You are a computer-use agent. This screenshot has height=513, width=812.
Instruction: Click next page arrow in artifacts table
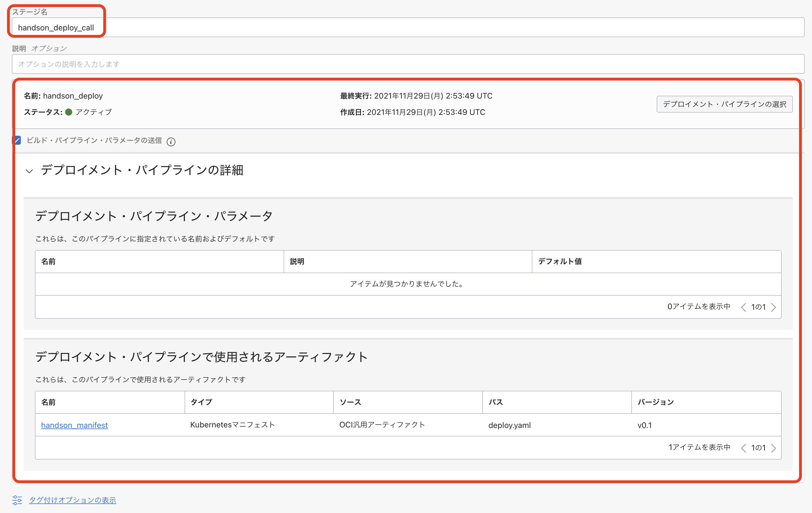[x=774, y=448]
